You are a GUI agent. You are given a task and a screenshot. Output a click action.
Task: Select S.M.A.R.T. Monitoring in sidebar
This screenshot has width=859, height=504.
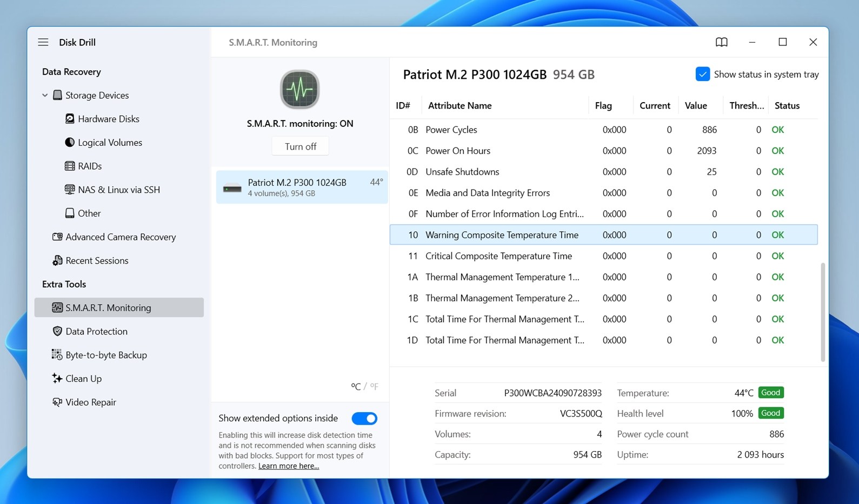[x=118, y=307]
